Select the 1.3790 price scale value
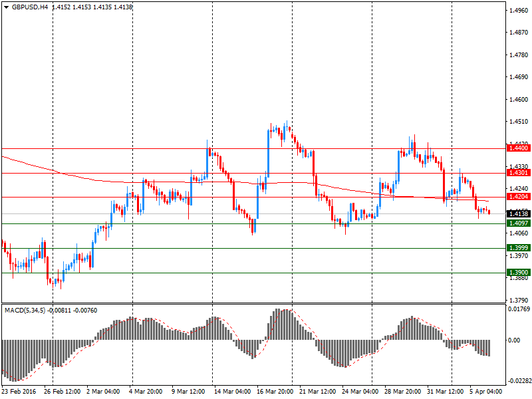532x399 pixels. point(519,300)
